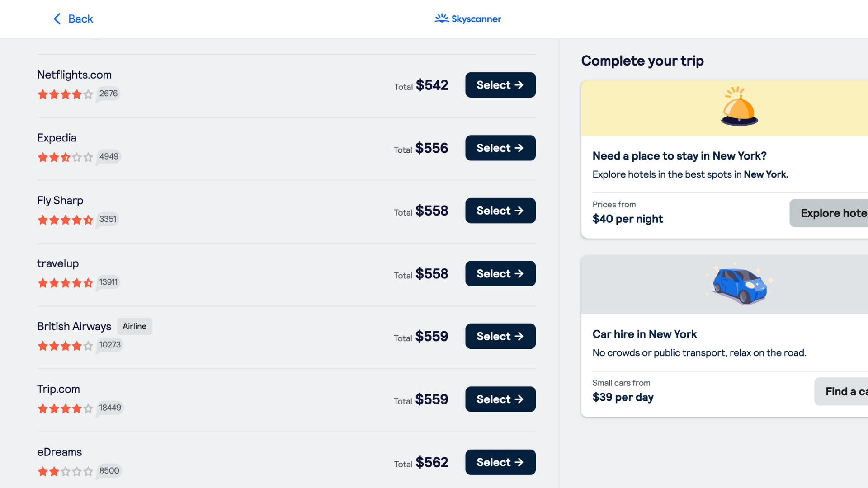Select British Airways flight for $559

click(x=500, y=336)
